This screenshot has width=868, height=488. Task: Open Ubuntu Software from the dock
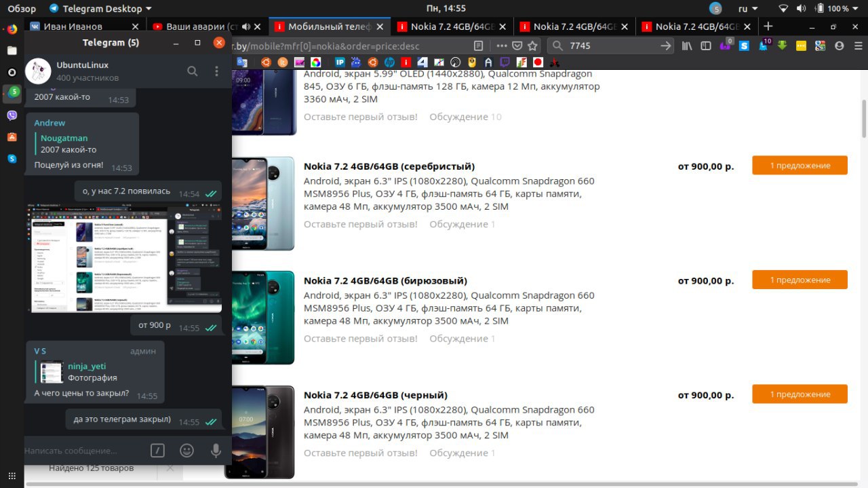pyautogui.click(x=12, y=137)
